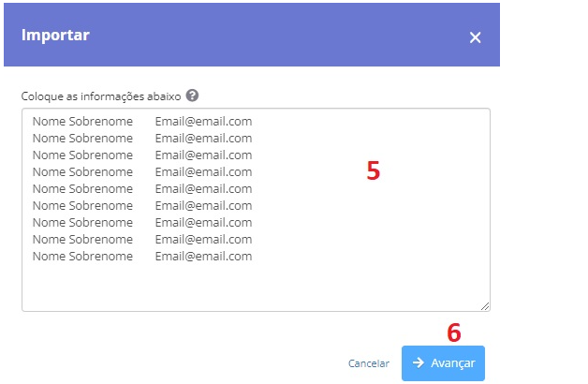Viewport: 588px width, 384px height.
Task: Click the textarea resize grip corner
Action: (x=485, y=306)
